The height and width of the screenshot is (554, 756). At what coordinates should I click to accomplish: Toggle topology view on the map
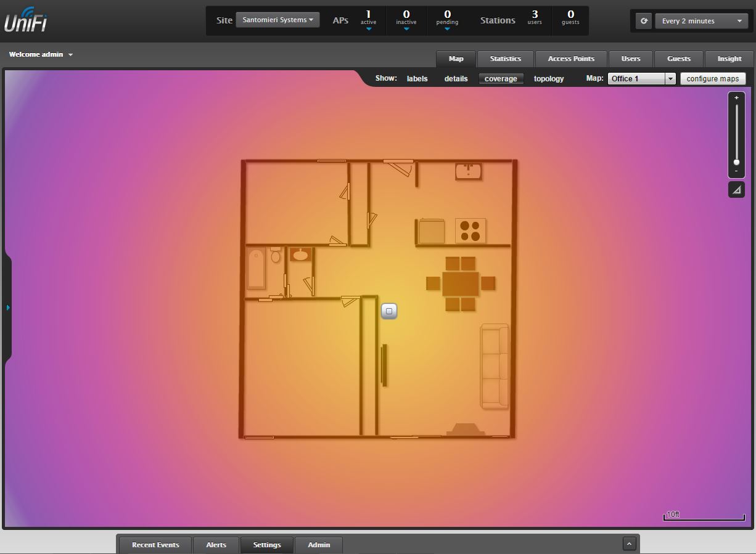549,79
